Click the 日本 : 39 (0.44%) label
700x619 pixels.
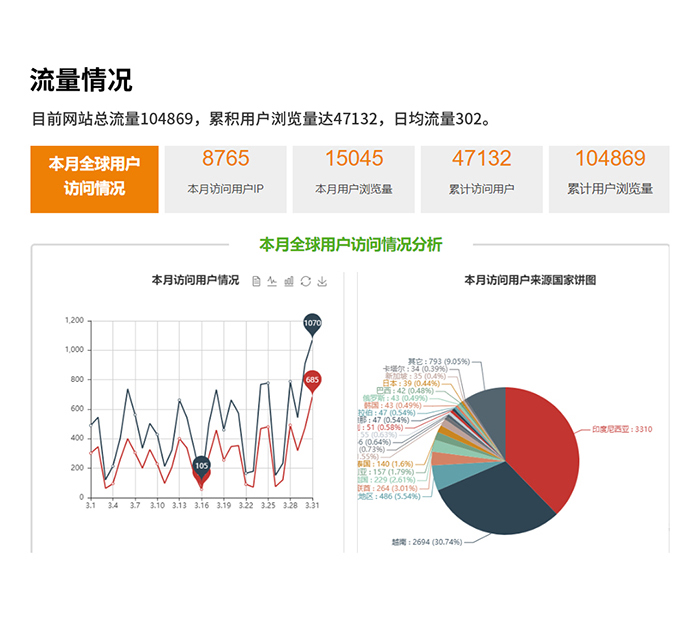411,383
